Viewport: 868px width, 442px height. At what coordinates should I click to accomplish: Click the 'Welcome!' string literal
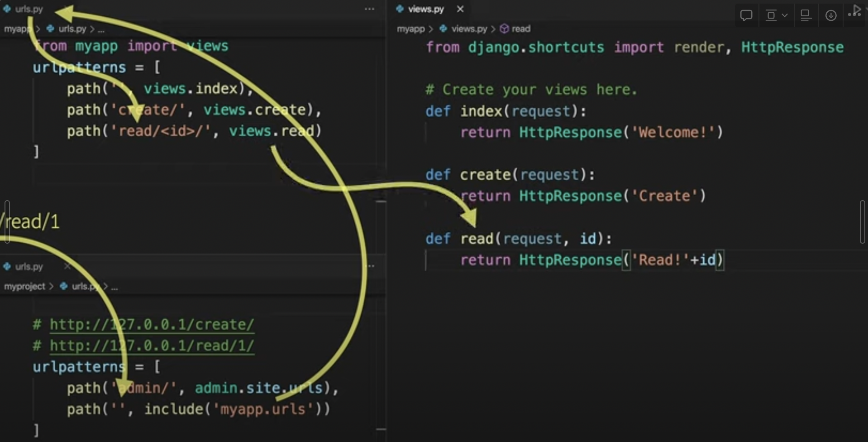(x=673, y=132)
